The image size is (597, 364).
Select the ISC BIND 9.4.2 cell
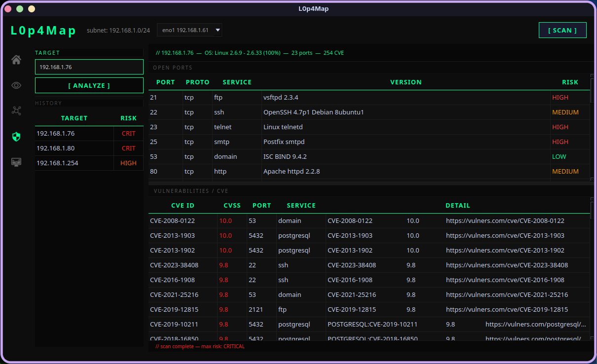pyautogui.click(x=406, y=157)
